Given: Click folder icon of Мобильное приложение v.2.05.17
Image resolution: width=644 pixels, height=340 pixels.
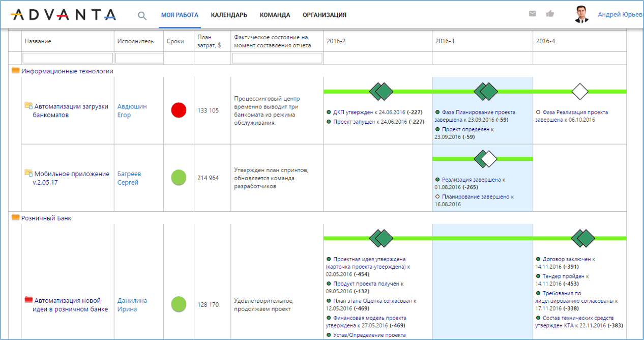Looking at the screenshot, I should point(28,173).
